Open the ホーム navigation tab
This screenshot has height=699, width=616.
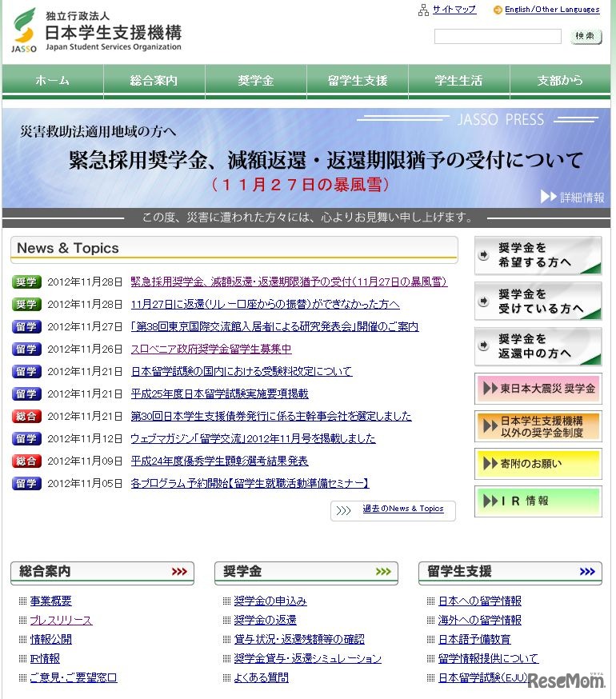[x=53, y=81]
